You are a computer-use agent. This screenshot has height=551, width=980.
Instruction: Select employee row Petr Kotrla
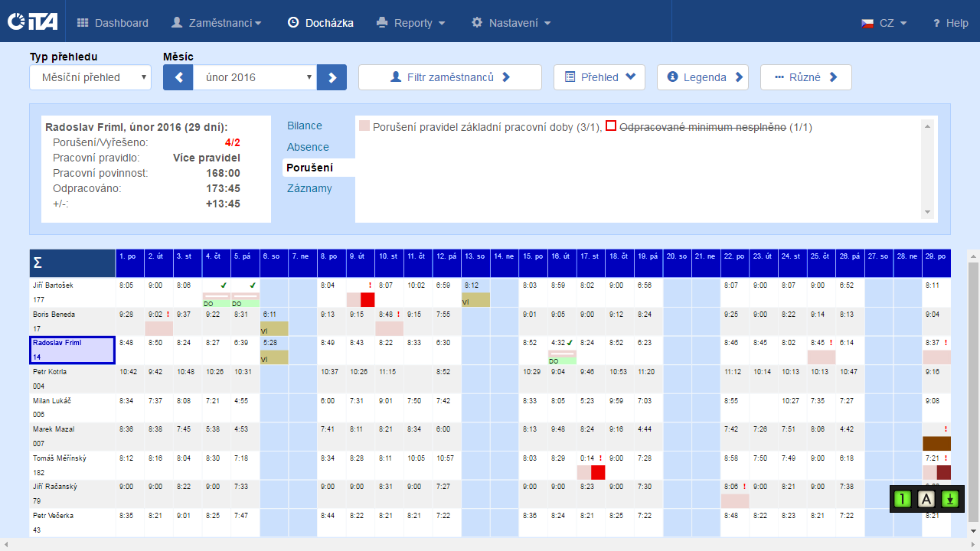point(72,379)
